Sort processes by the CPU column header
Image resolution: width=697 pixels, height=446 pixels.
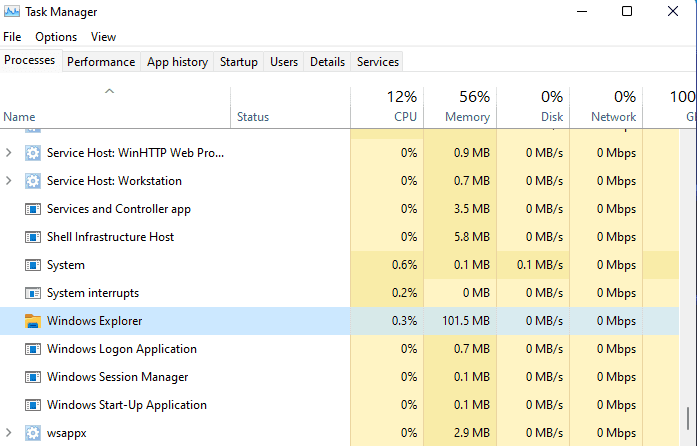[387, 107]
